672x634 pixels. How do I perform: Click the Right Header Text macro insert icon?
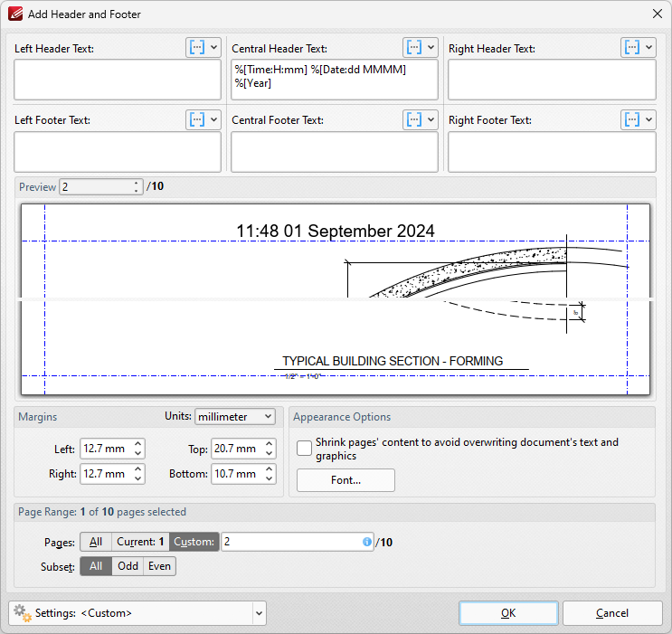pyautogui.click(x=632, y=47)
